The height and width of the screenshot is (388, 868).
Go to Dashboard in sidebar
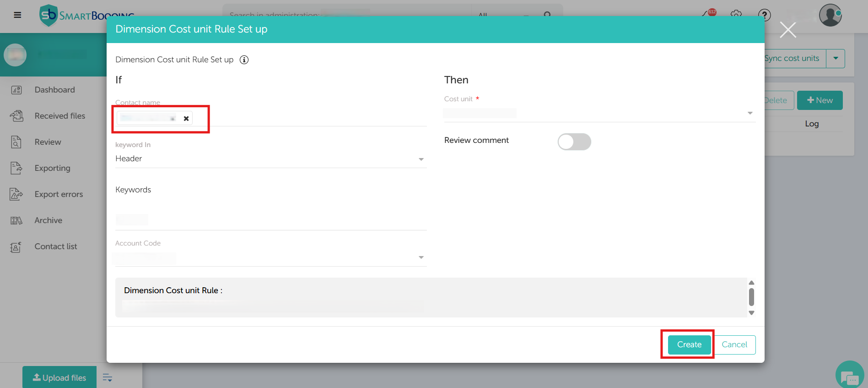54,90
